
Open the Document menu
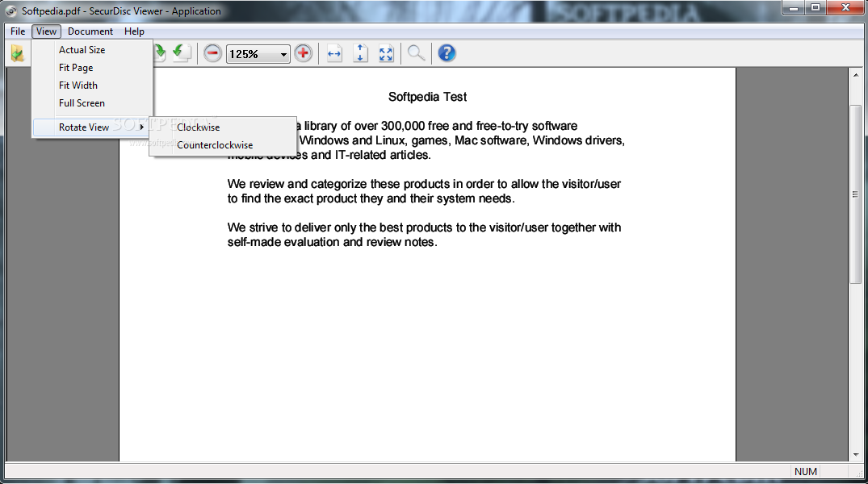[x=90, y=31]
